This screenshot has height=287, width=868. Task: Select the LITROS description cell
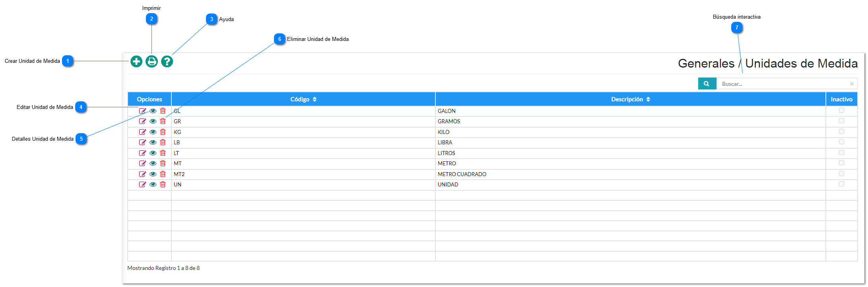631,153
